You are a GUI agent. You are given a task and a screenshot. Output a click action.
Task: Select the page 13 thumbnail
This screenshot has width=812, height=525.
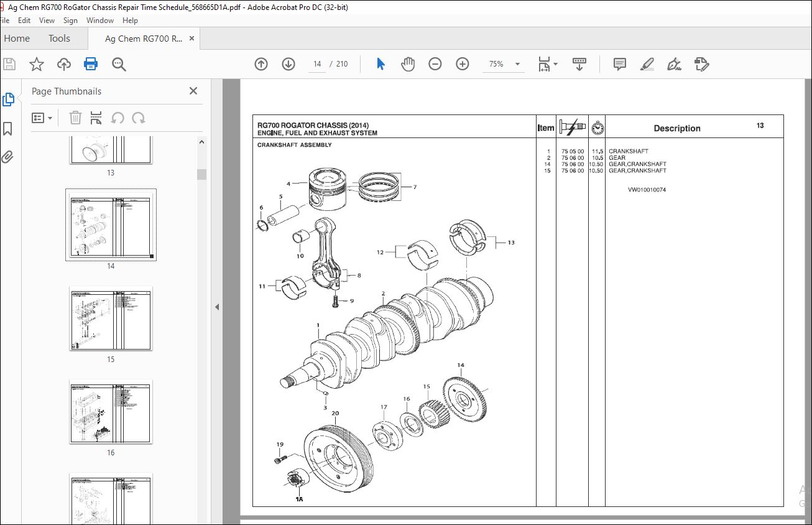(111, 150)
